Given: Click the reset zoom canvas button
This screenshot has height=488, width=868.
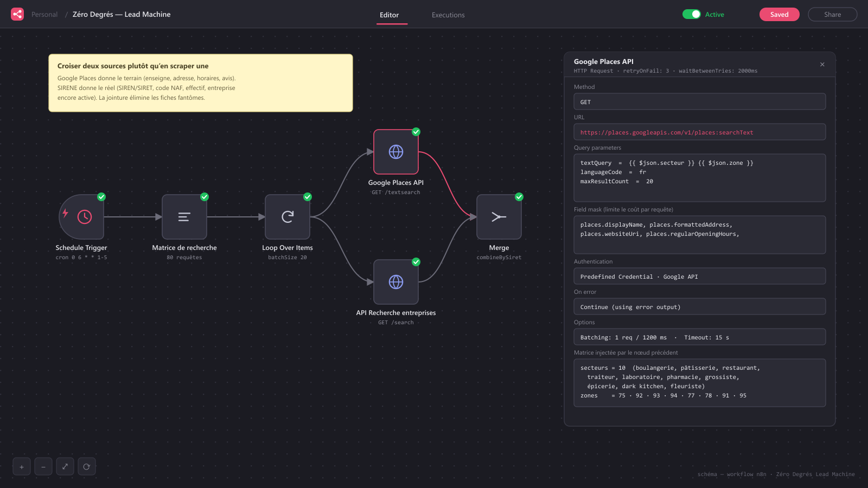Looking at the screenshot, I should click(x=87, y=466).
